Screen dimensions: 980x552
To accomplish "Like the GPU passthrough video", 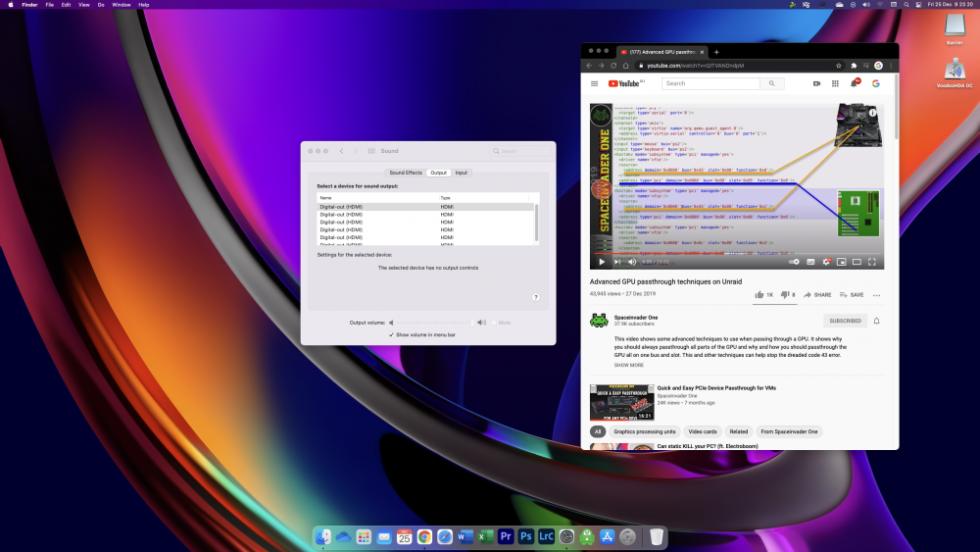I will click(763, 294).
